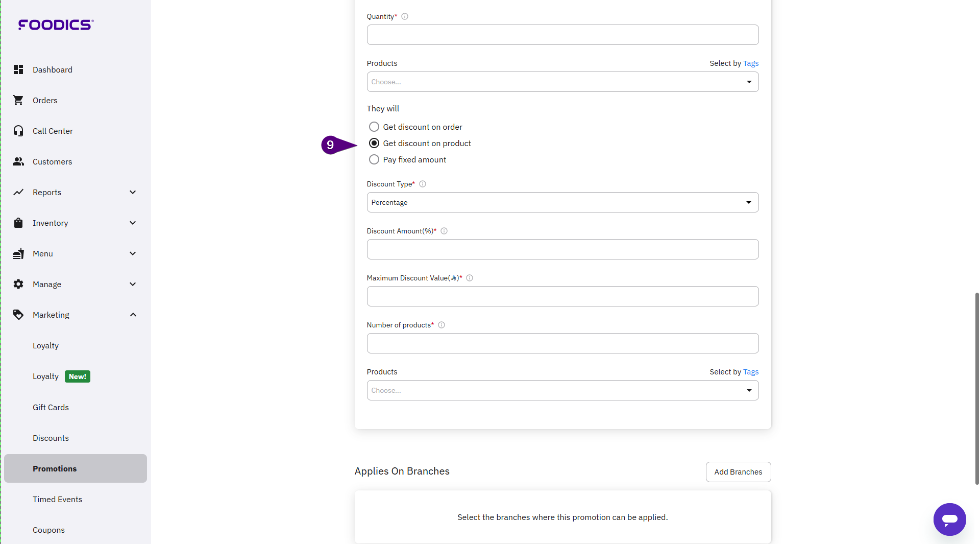980x544 pixels.
Task: Go to Coupons page
Action: [x=48, y=530]
